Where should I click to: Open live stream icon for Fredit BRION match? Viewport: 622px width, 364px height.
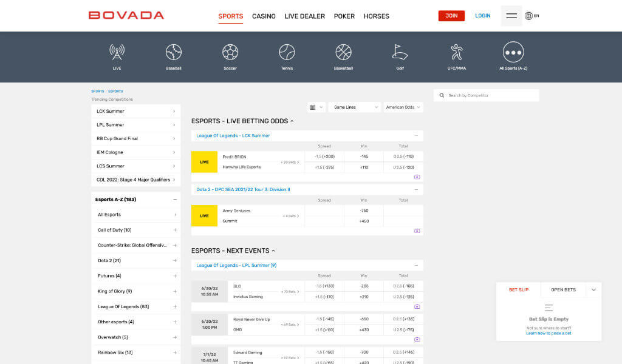pyautogui.click(x=417, y=177)
